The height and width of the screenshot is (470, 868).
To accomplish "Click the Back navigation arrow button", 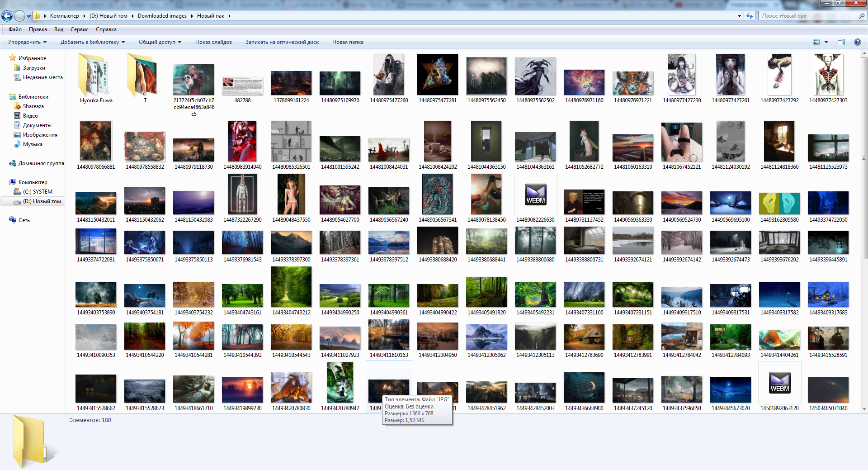I will [7, 16].
